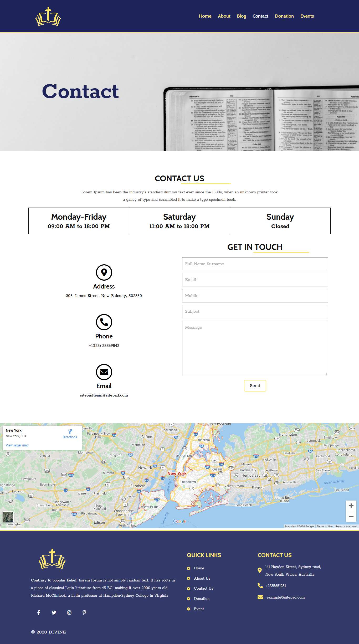Click inside the Message text area
Viewport: 359px width, 644px height.
coord(255,348)
